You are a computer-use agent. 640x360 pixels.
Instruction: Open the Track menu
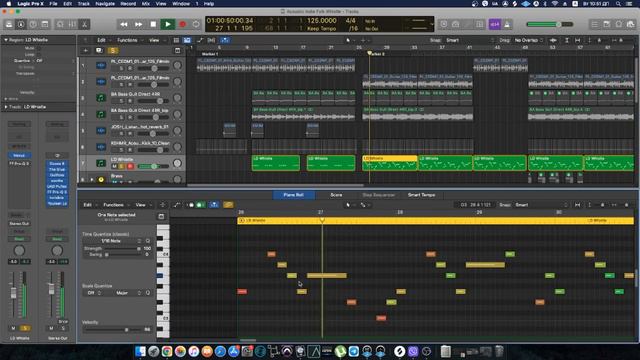tap(84, 4)
